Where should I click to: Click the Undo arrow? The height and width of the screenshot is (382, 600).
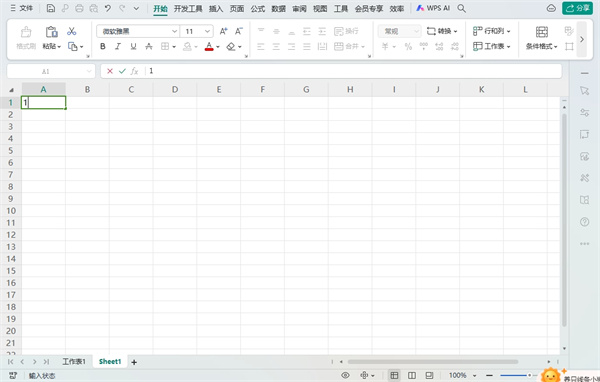108,8
